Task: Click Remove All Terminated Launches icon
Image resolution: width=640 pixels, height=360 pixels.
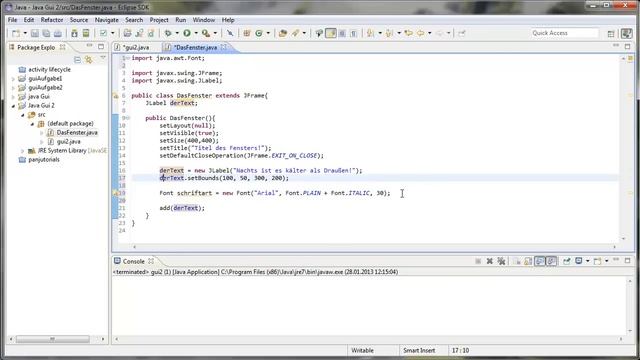Action: coord(501,261)
